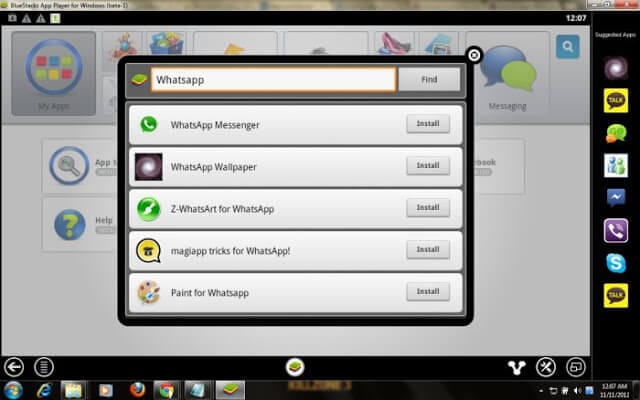Open the Windows Start menu

(x=13, y=391)
